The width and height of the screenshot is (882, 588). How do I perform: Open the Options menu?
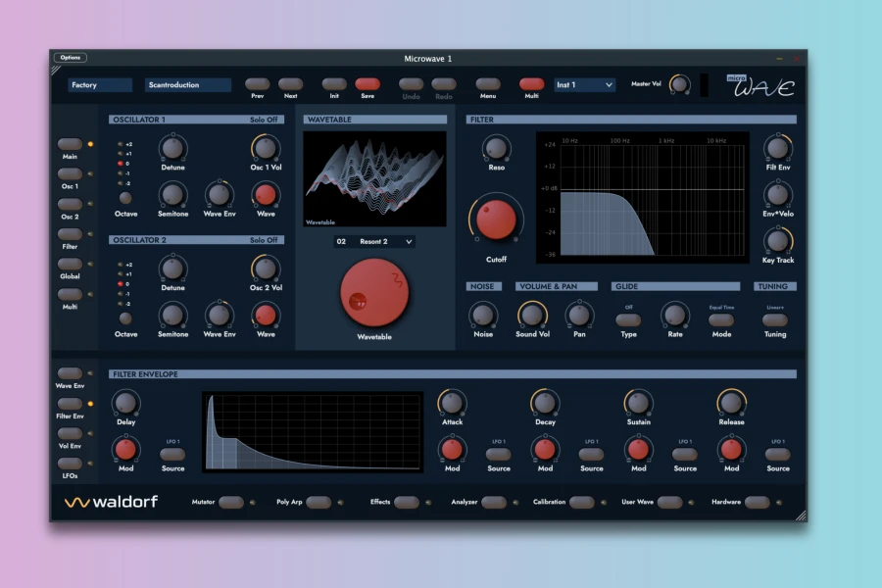71,58
